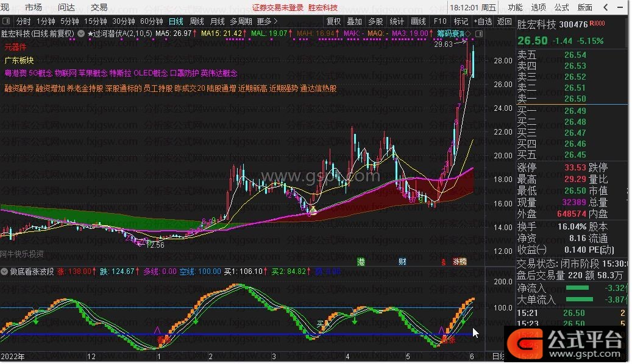This screenshot has height=364, width=632.
Task: Click the red S marker icon
Action: click(x=443, y=262)
